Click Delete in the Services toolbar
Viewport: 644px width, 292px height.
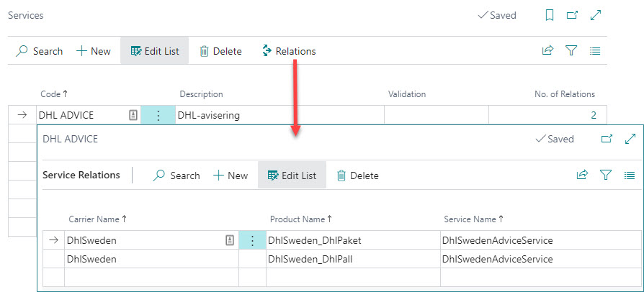pyautogui.click(x=220, y=51)
